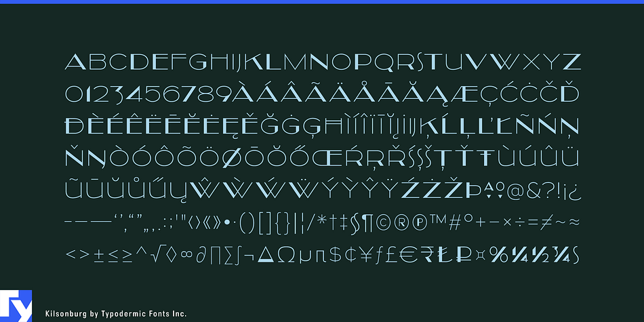644x322 pixels.
Task: Select the infinity symbol glyph
Action: [186, 255]
